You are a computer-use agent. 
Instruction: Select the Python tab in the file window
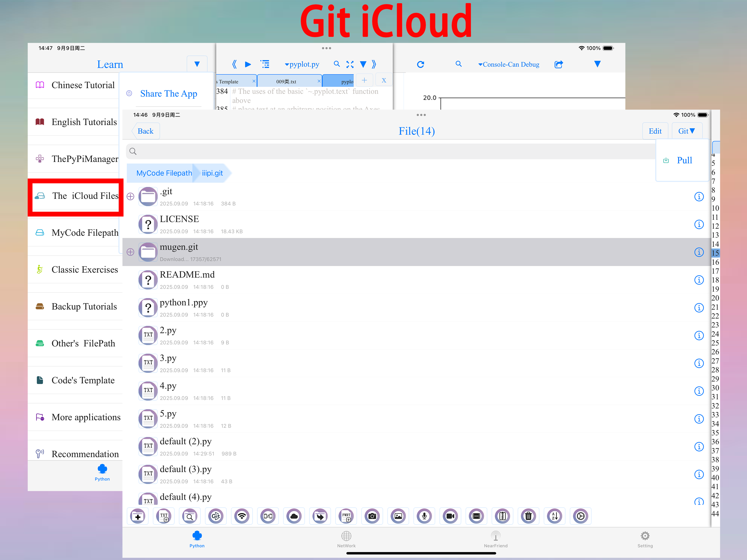click(x=197, y=539)
